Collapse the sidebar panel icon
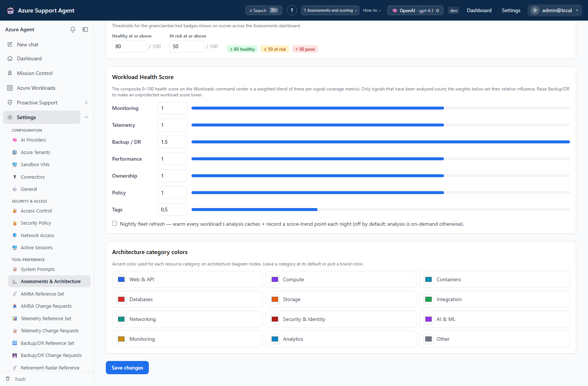This screenshot has height=386, width=588. 85,29
